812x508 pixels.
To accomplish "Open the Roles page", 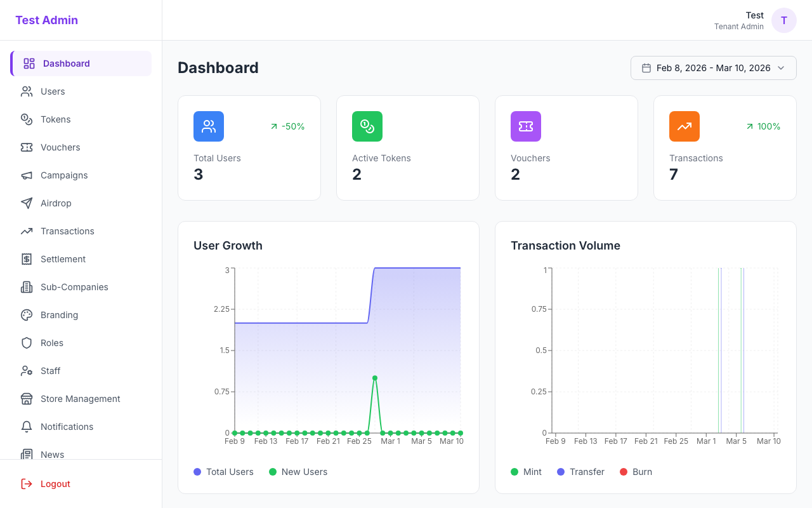I will coord(51,343).
